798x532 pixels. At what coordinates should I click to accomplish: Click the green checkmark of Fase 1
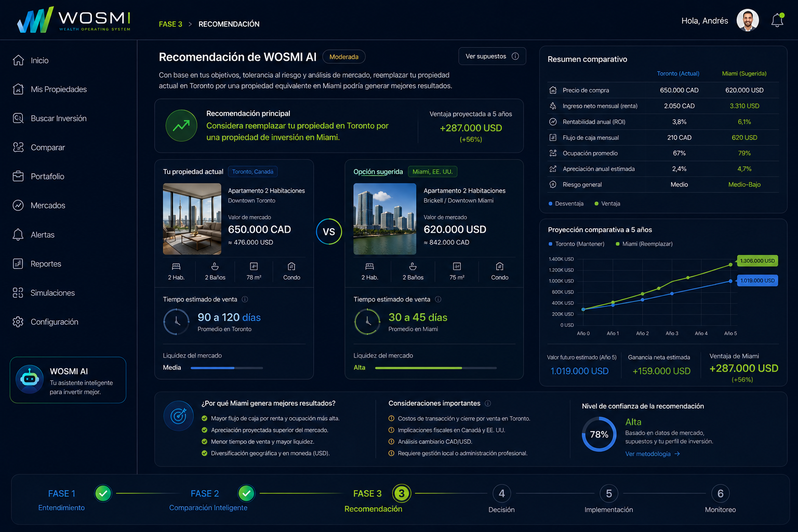[x=103, y=493]
